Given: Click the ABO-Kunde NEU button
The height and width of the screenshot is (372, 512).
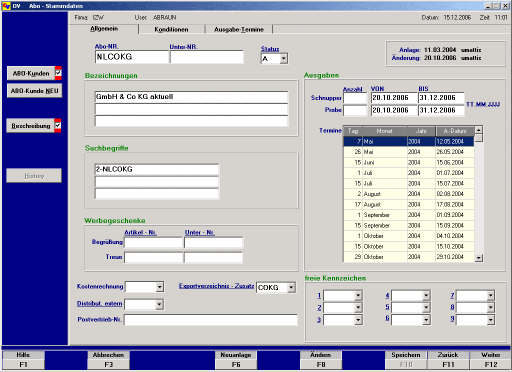Looking at the screenshot, I should pos(34,91).
